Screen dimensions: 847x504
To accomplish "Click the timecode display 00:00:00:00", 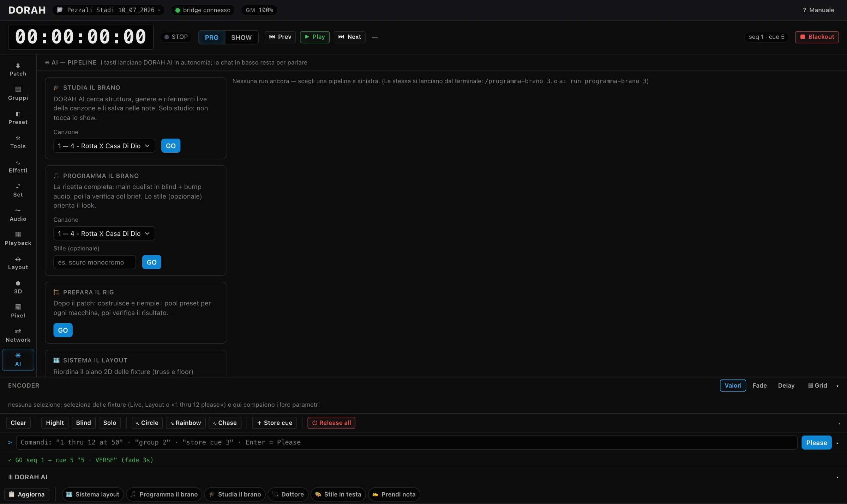I will point(81,37).
